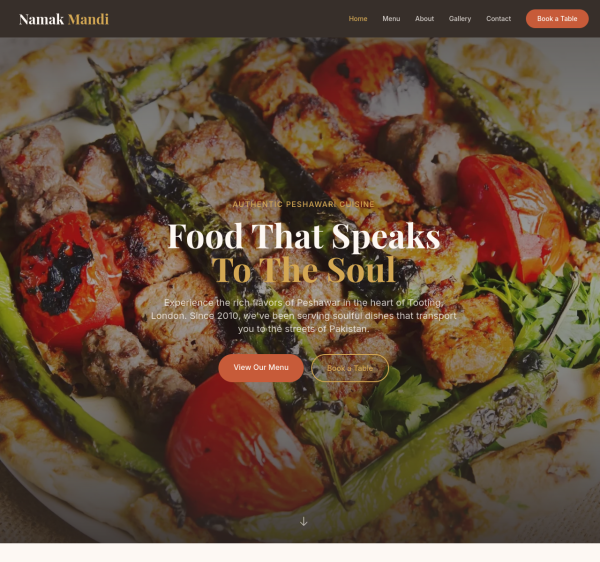Click the outlined Book a Table hero button
The height and width of the screenshot is (562, 600).
(350, 368)
